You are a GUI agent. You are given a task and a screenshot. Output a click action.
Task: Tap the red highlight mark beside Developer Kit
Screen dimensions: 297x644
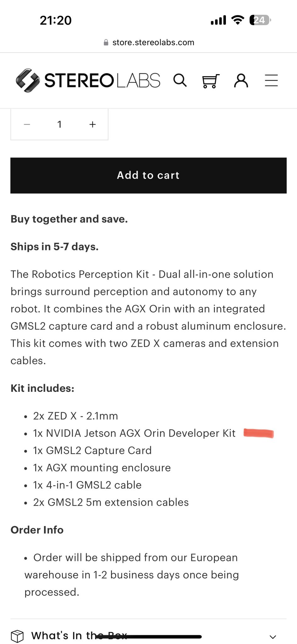[259, 433]
